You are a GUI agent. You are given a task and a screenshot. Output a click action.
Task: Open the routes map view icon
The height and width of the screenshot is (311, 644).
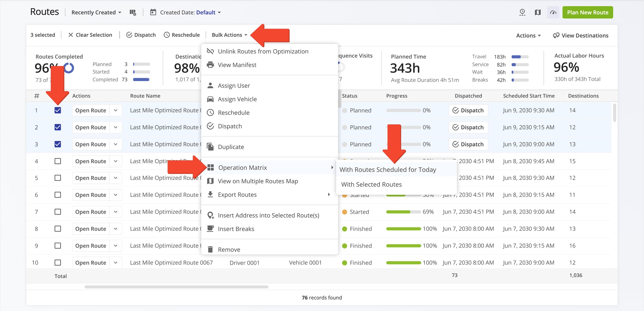point(538,12)
